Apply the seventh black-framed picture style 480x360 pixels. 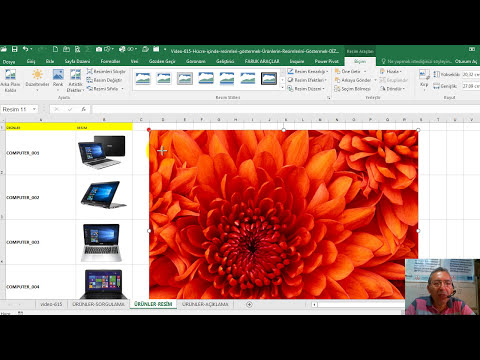[x=269, y=78]
